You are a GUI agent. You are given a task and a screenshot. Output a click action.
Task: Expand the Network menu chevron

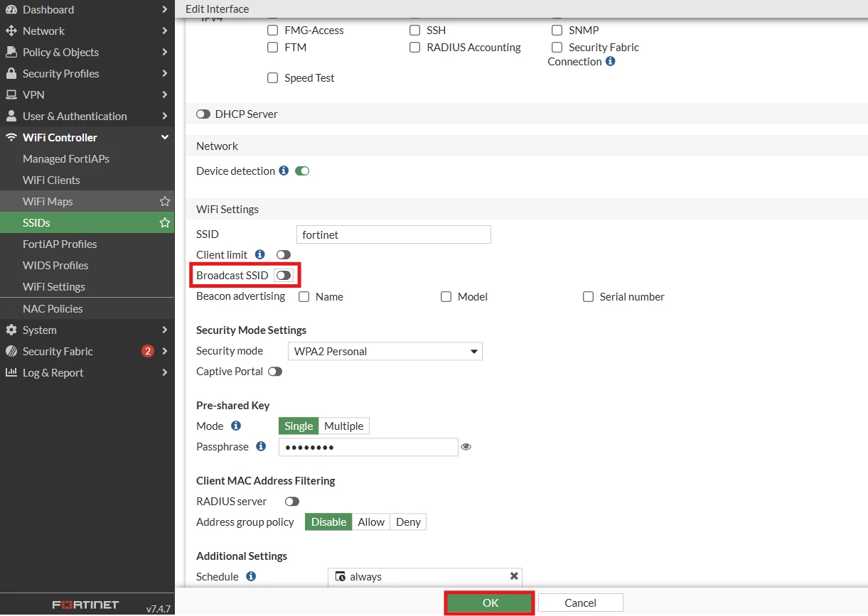pyautogui.click(x=165, y=31)
